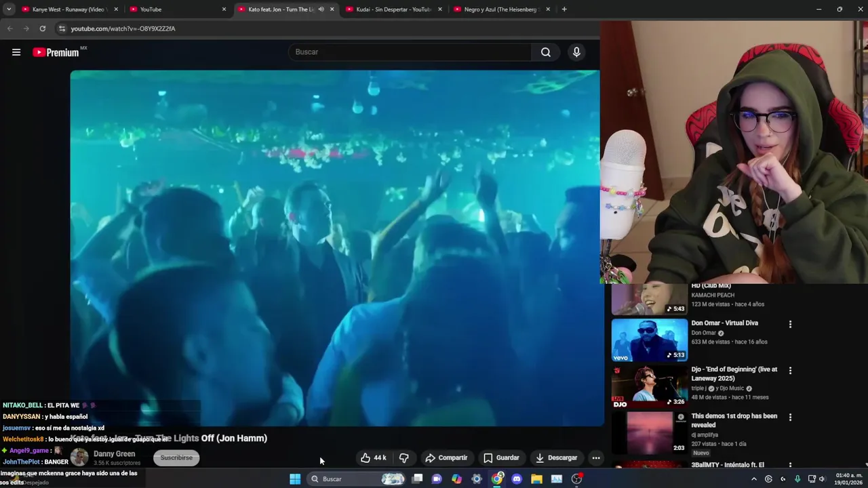The height and width of the screenshot is (488, 868).
Task: Open the Djo 'End of Beginning' title link
Action: coord(734,374)
